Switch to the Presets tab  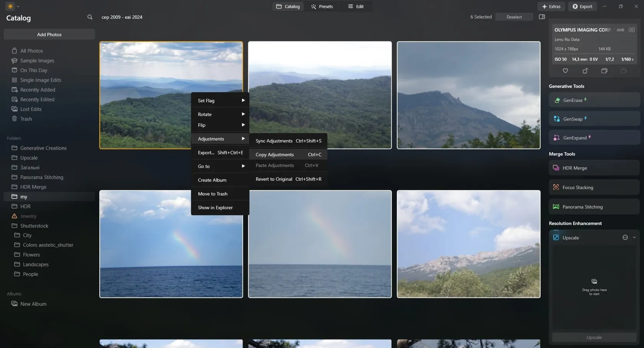tap(322, 7)
